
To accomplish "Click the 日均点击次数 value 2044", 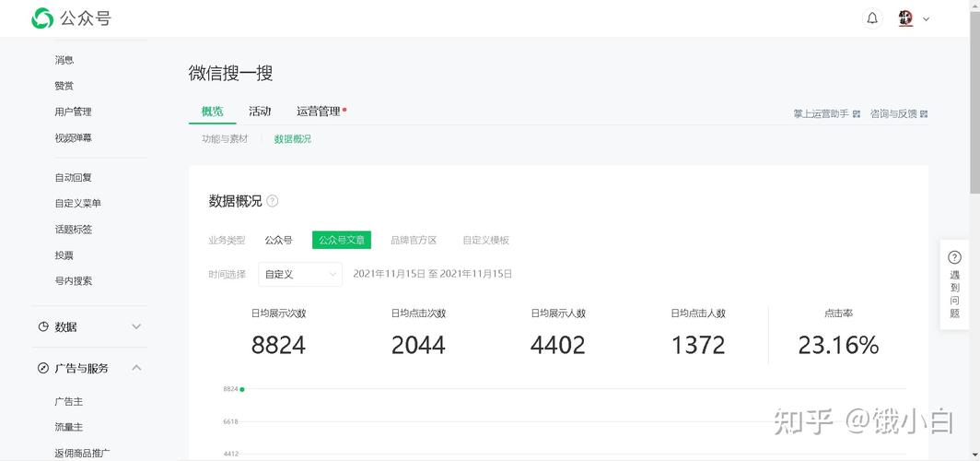I will [x=418, y=345].
